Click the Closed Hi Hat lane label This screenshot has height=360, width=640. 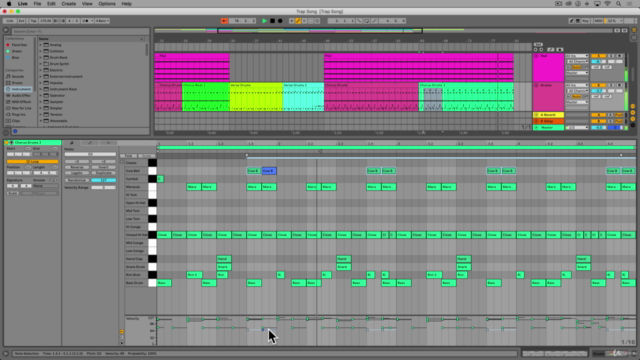pyautogui.click(x=136, y=235)
